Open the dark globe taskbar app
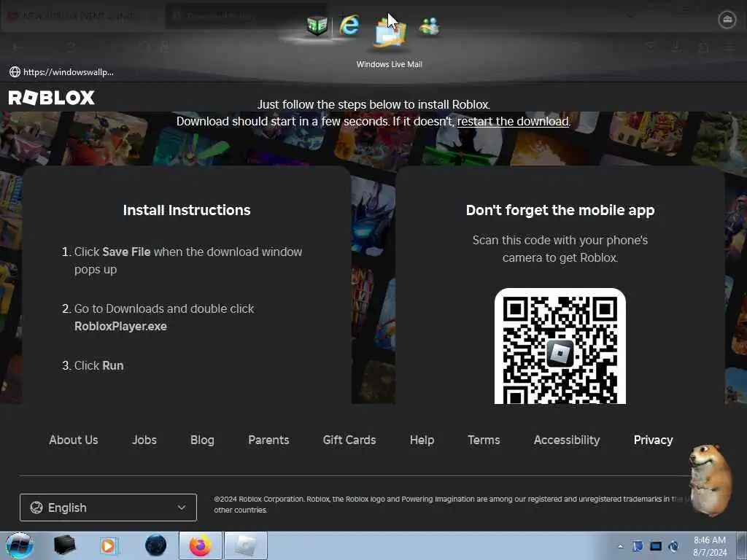 tap(156, 545)
